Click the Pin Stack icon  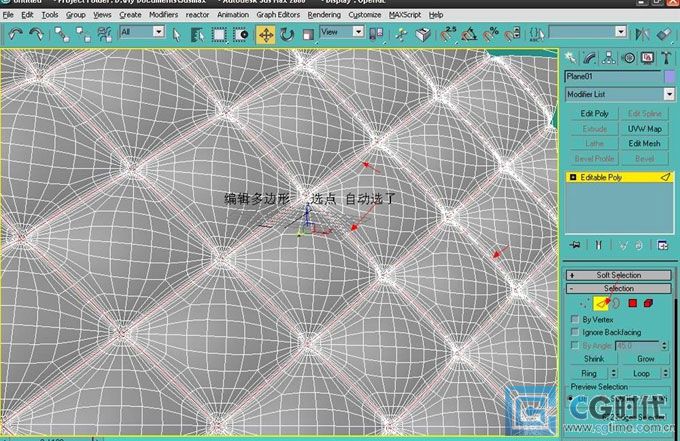pos(575,244)
